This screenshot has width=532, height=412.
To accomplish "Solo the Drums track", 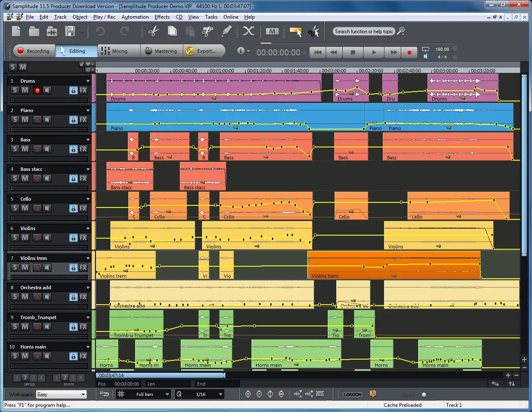I will [15, 90].
